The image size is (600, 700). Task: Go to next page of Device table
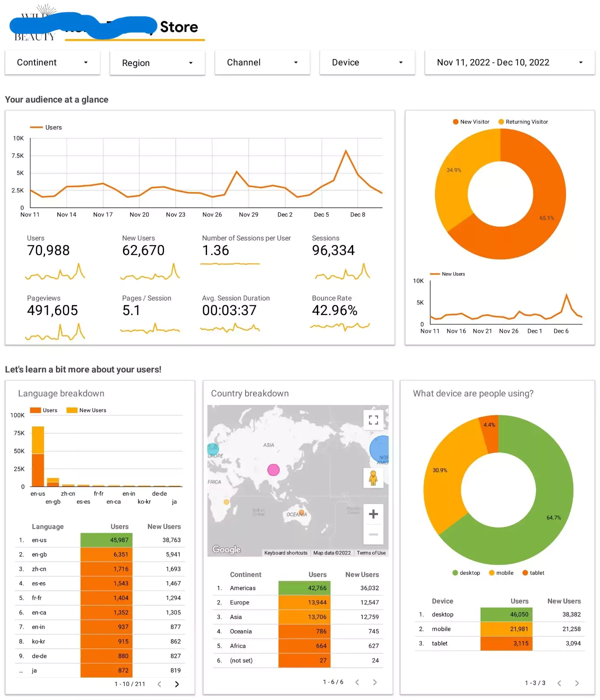click(577, 683)
